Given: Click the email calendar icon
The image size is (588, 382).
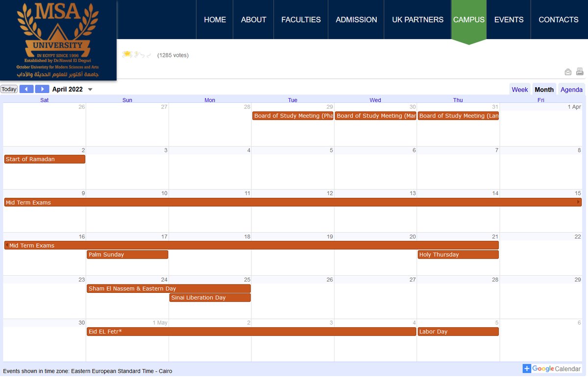Looking at the screenshot, I should coord(568,72).
